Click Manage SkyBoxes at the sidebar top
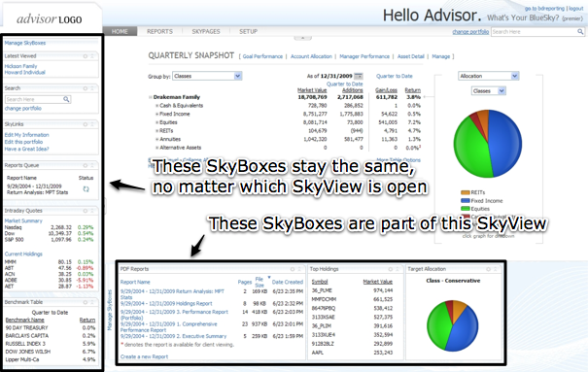 click(25, 43)
